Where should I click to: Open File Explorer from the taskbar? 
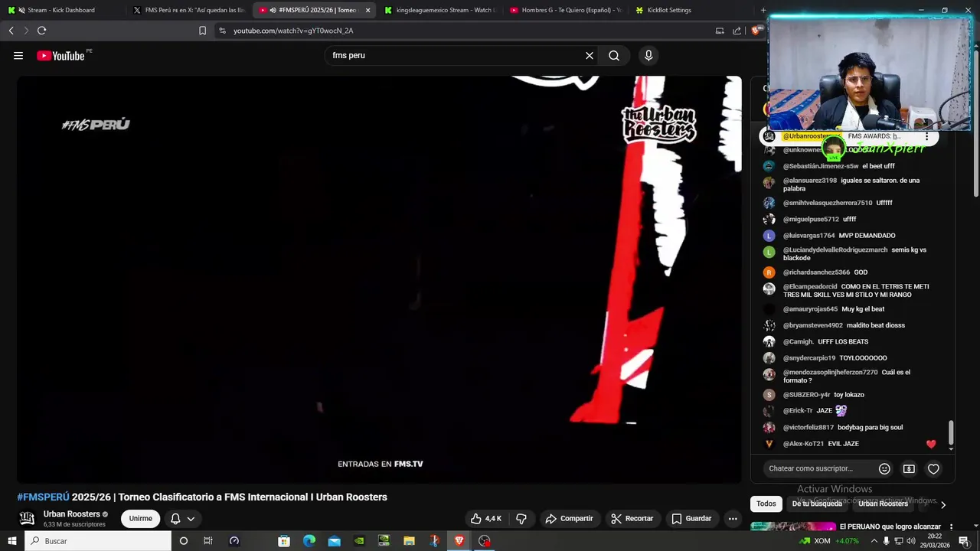tap(409, 541)
